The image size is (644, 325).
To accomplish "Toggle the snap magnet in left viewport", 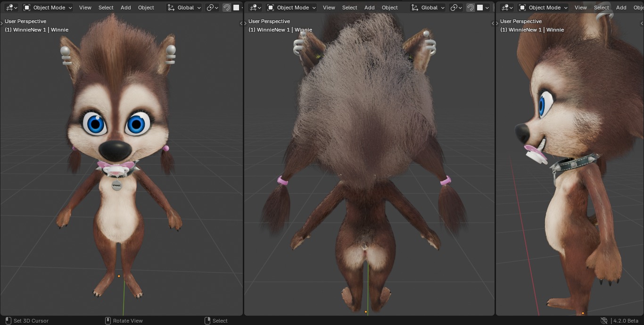I will tap(227, 8).
